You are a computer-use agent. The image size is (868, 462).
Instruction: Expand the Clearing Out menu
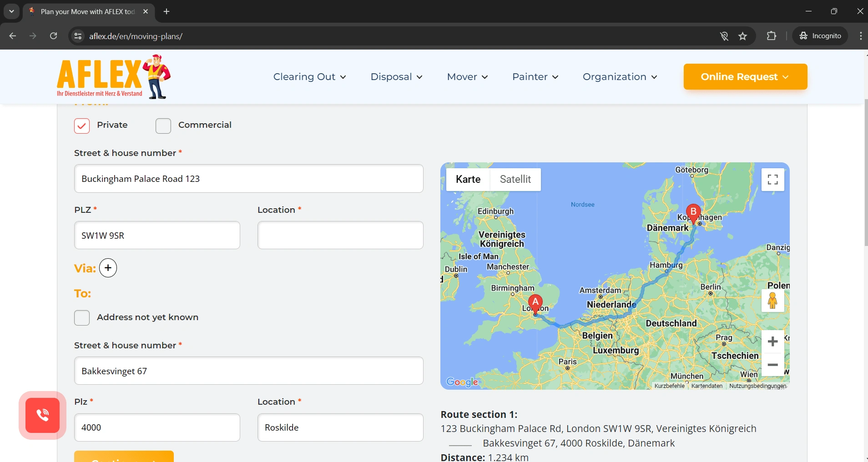[309, 77]
